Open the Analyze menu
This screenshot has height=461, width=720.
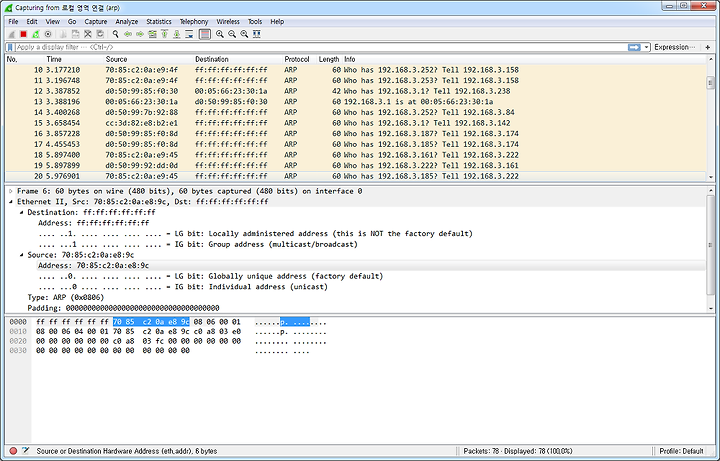pos(127,22)
